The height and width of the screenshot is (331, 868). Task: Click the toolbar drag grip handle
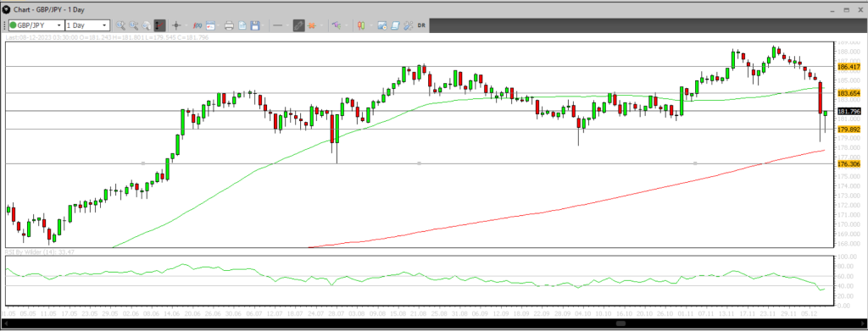pos(4,25)
